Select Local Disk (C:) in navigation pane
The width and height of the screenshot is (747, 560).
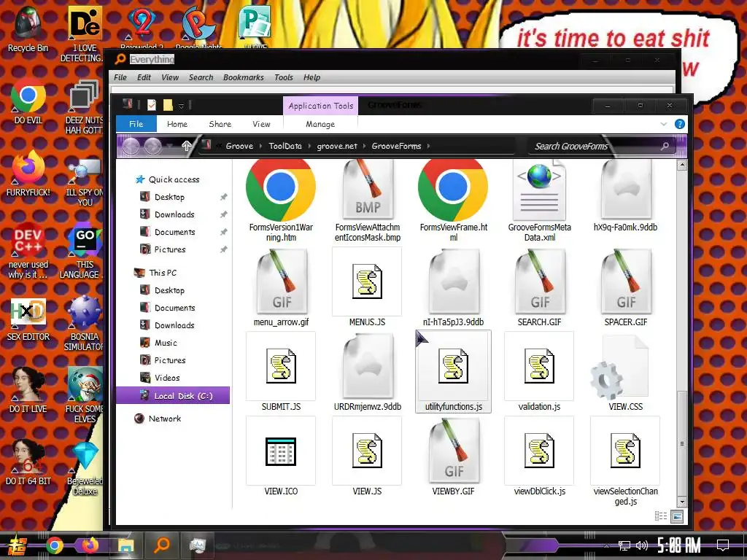click(x=174, y=396)
